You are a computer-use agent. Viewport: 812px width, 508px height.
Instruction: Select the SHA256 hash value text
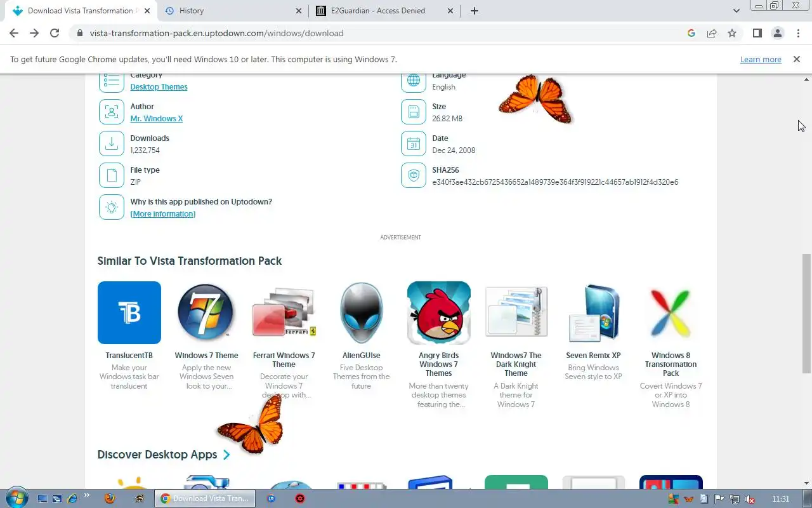(x=555, y=182)
